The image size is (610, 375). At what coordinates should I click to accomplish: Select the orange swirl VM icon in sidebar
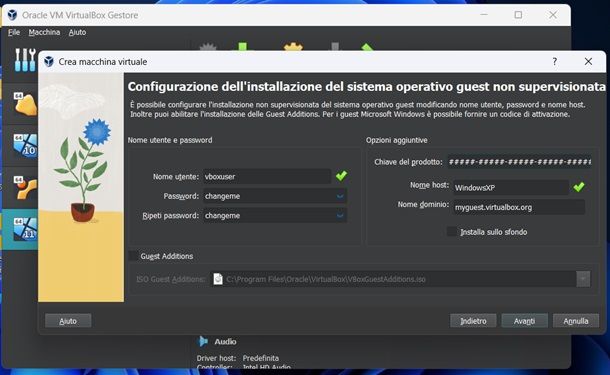pyautogui.click(x=26, y=188)
